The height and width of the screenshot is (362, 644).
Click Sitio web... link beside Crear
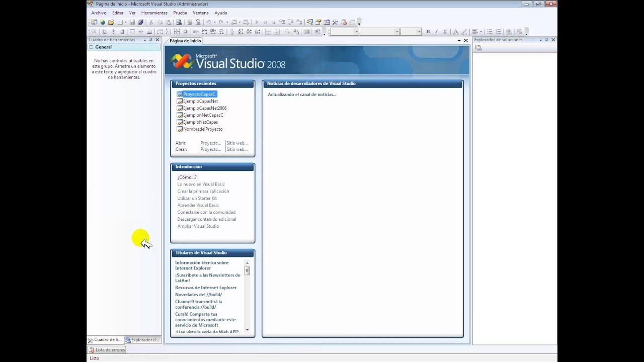click(237, 149)
